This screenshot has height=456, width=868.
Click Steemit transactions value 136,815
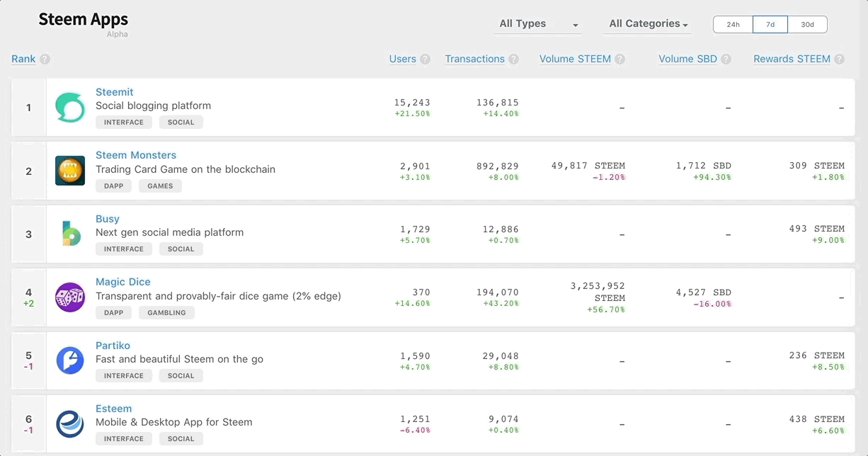click(498, 103)
